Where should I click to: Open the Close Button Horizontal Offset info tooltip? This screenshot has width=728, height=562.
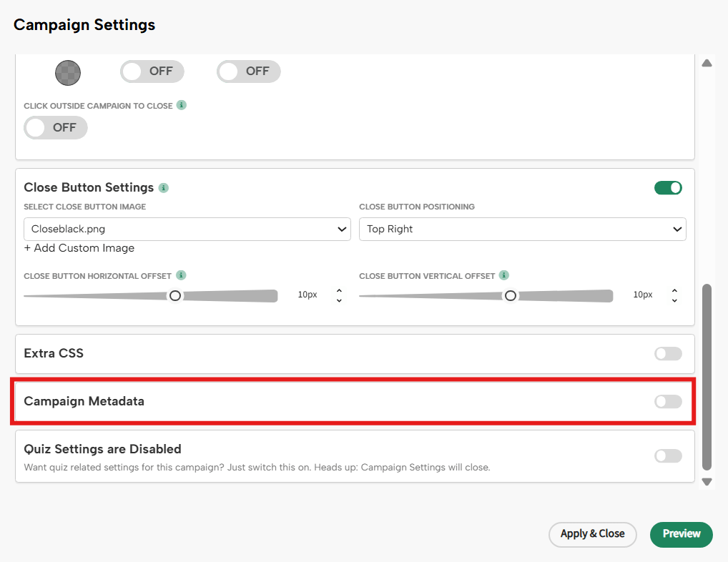(180, 275)
